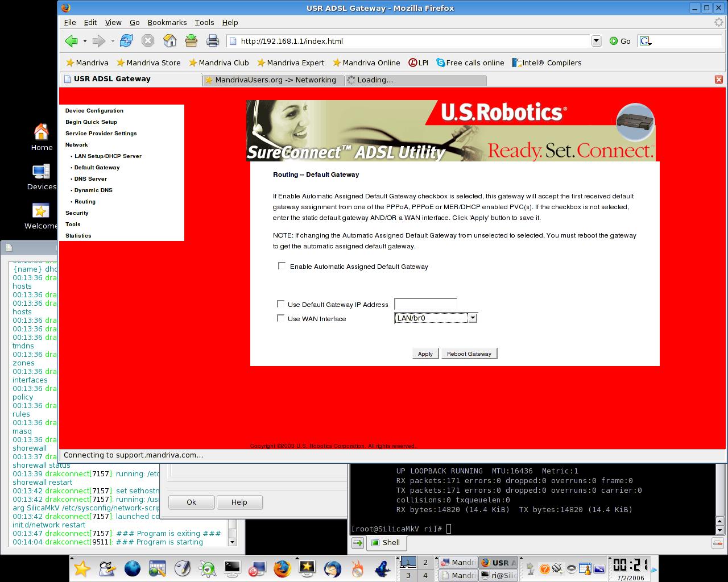Open the Devices desktop icon
Screen dimensions: 728x582
42,177
